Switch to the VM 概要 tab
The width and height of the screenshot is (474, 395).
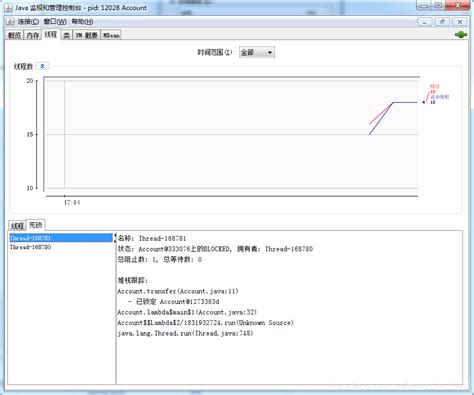86,35
